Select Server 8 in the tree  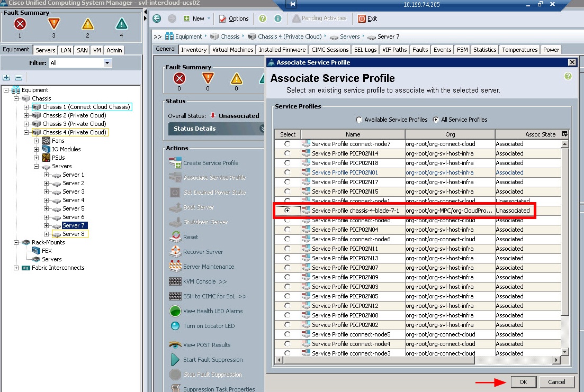74,234
